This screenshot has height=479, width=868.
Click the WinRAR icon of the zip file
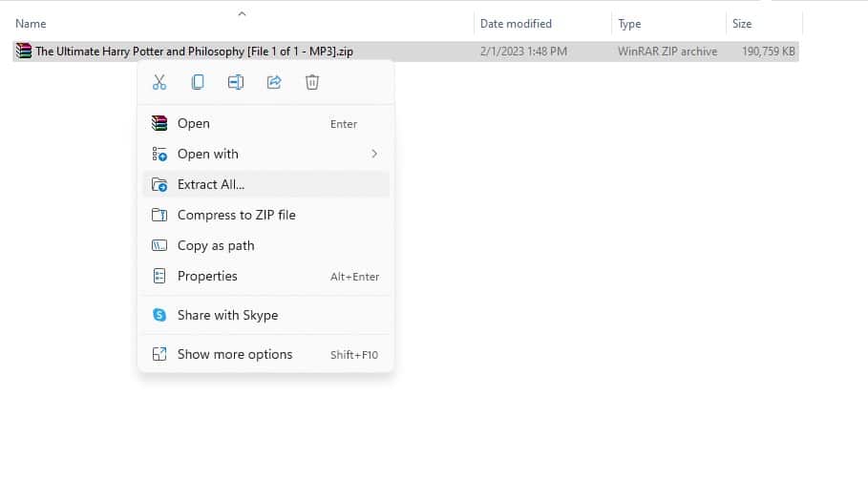[x=24, y=51]
